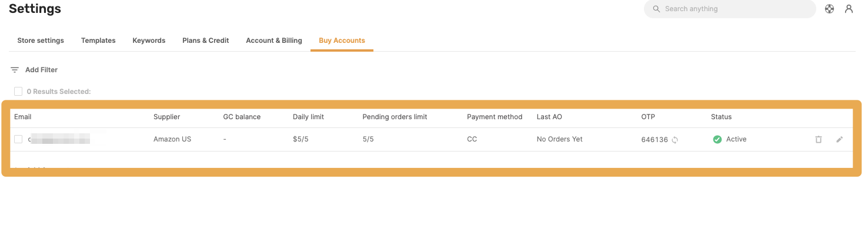Switch to Store settings tab
Viewport: 868px width, 229px height.
tap(41, 41)
